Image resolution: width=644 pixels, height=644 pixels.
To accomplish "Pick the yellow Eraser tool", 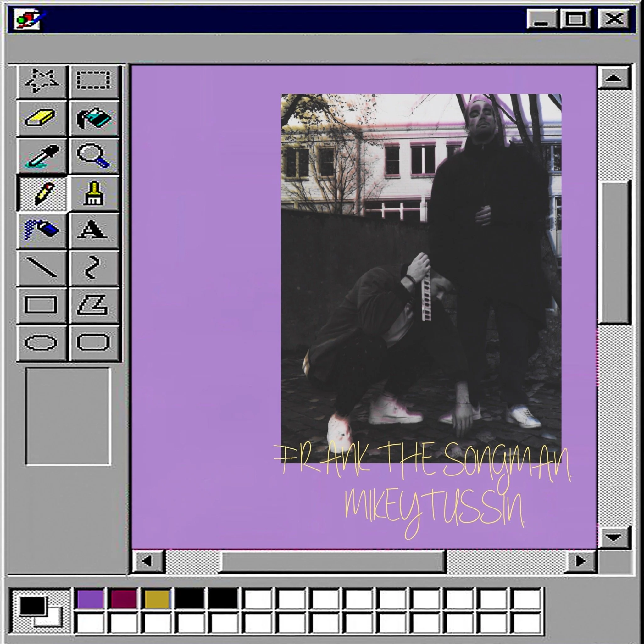I will tap(41, 118).
